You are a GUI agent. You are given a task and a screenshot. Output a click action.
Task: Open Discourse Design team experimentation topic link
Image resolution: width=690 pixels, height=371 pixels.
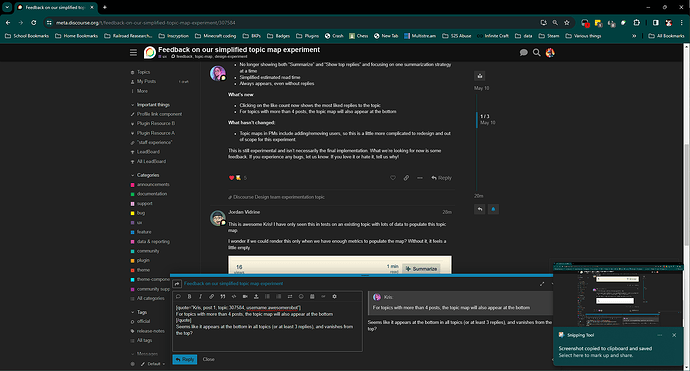pyautogui.click(x=279, y=197)
